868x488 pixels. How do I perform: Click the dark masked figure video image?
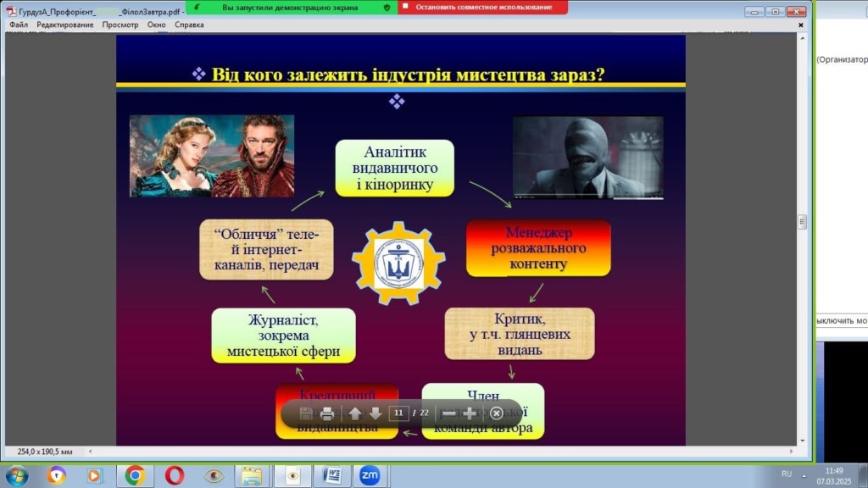588,158
